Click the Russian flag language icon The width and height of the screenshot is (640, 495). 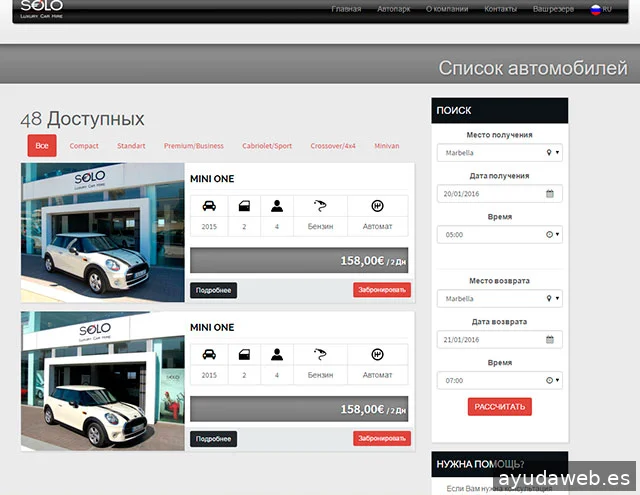[x=595, y=9]
